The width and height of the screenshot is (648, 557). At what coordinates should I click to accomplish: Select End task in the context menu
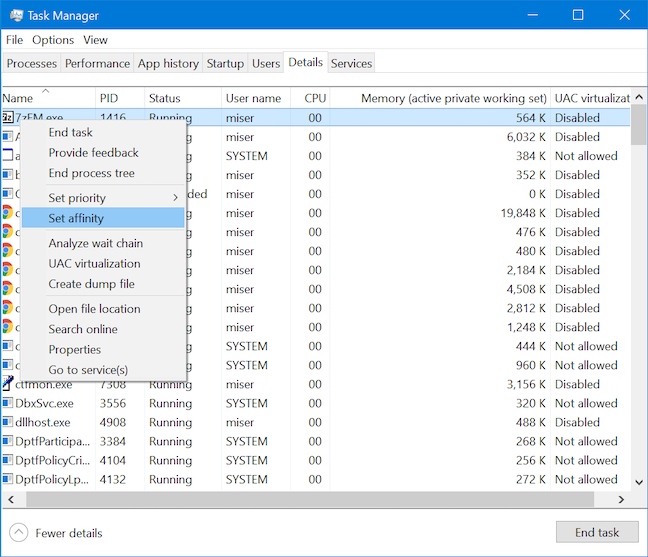pos(102,132)
